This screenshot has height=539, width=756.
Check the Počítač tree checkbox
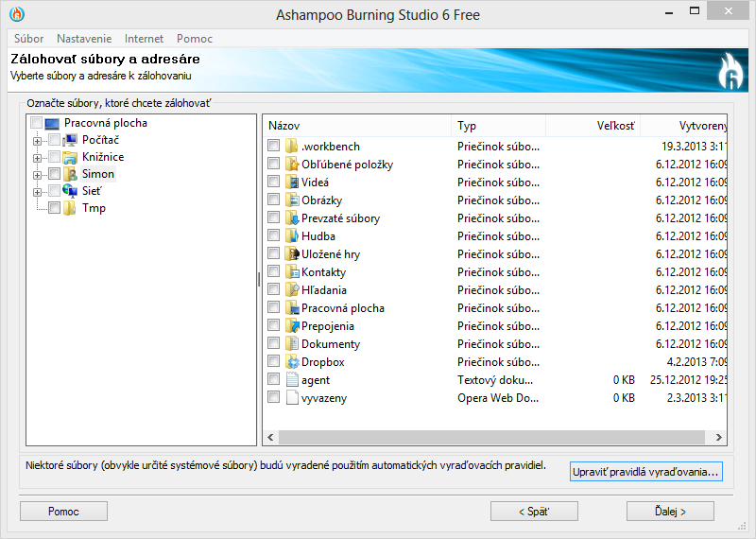tap(55, 140)
